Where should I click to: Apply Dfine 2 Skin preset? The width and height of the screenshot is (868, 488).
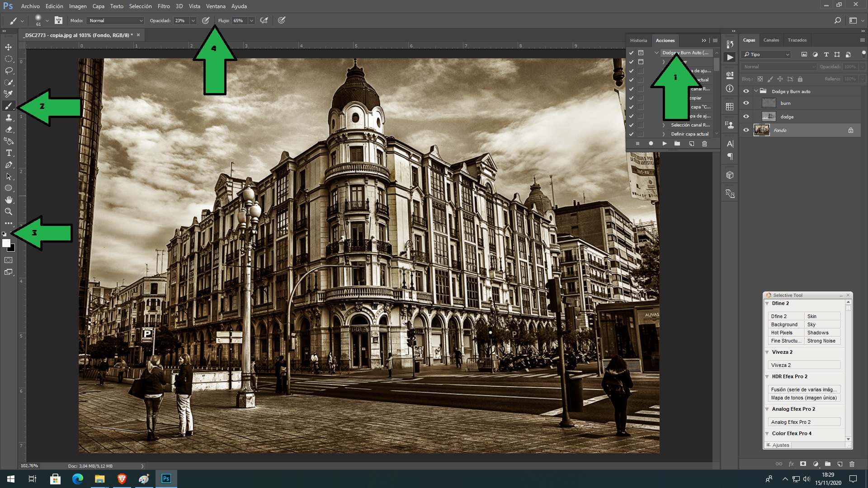pyautogui.click(x=822, y=316)
